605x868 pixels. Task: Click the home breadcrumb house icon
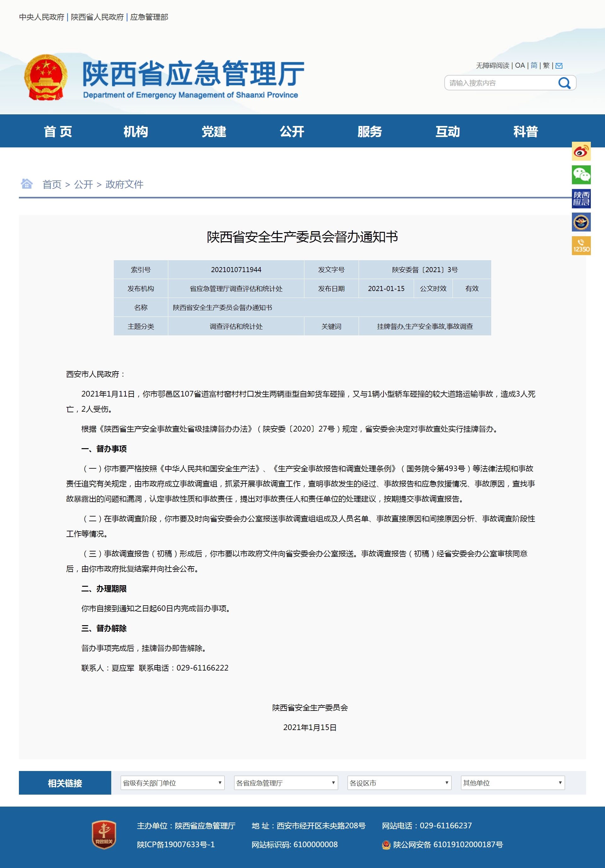26,184
